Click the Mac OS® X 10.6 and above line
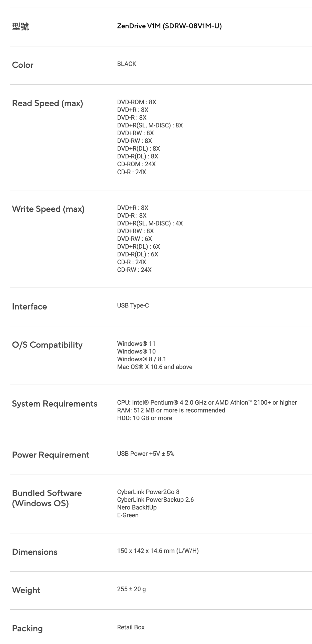The width and height of the screenshot is (312, 644). tap(154, 367)
